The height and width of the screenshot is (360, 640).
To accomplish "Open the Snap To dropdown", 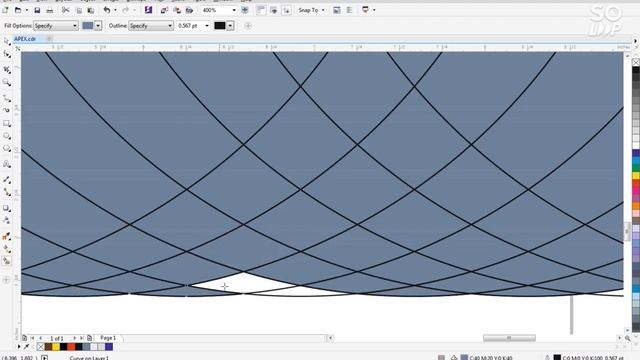I will 311,10.
